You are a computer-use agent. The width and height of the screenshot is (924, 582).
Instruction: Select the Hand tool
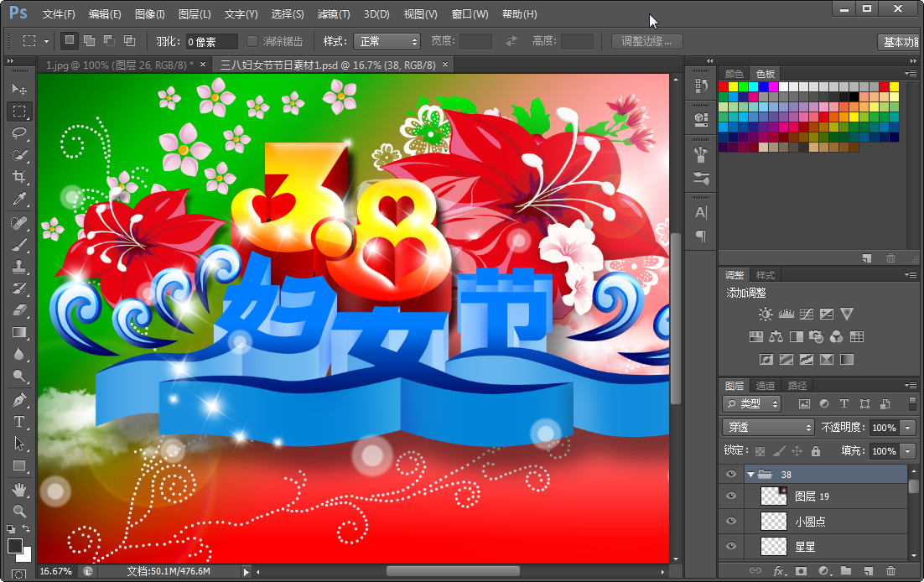[19, 490]
